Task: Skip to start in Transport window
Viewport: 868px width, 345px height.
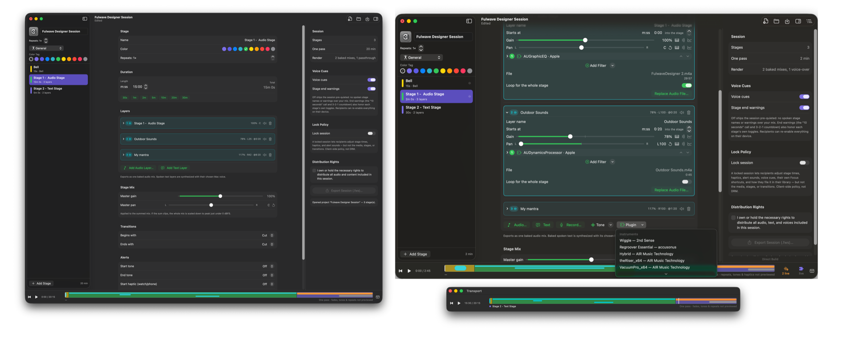Action: pyautogui.click(x=451, y=303)
